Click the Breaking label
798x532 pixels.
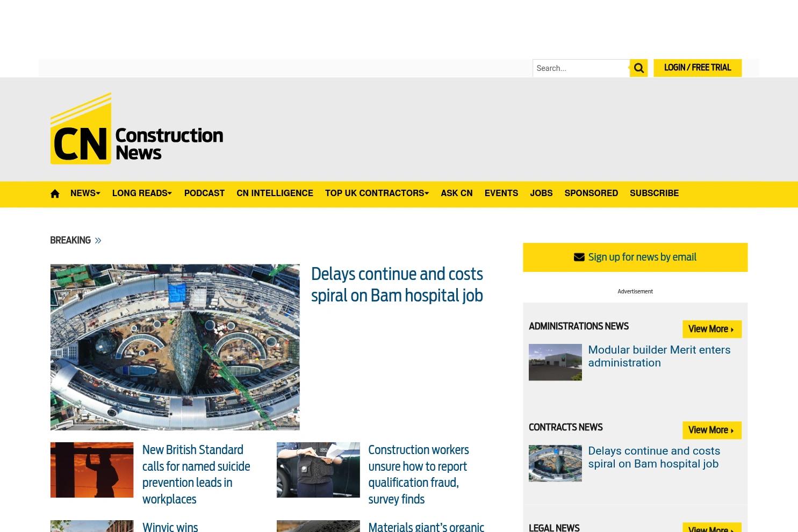[x=70, y=241]
